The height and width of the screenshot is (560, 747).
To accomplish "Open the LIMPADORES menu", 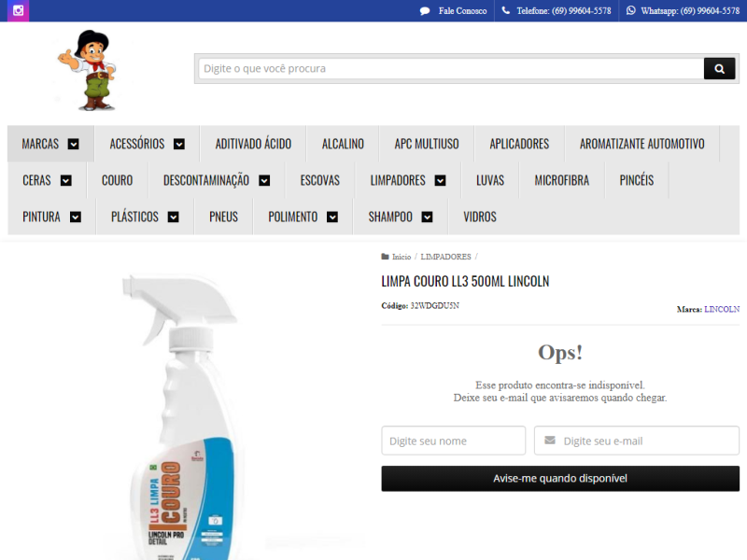I will point(398,180).
